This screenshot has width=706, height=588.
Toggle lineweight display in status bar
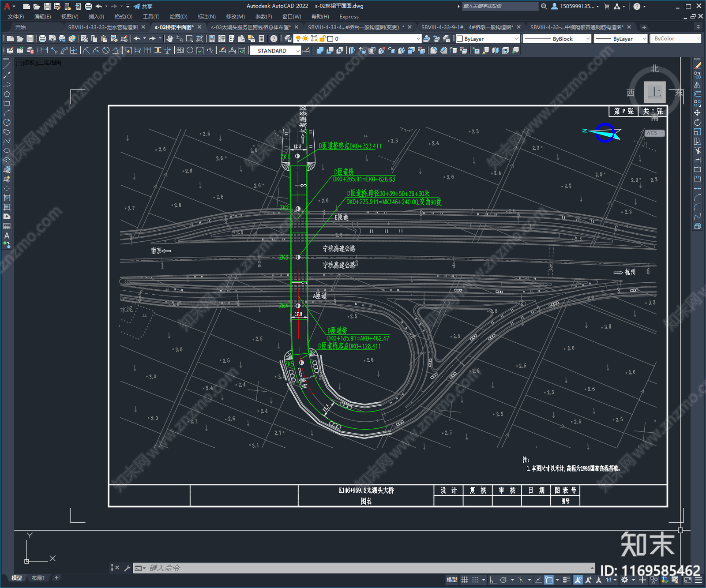pyautogui.click(x=567, y=580)
